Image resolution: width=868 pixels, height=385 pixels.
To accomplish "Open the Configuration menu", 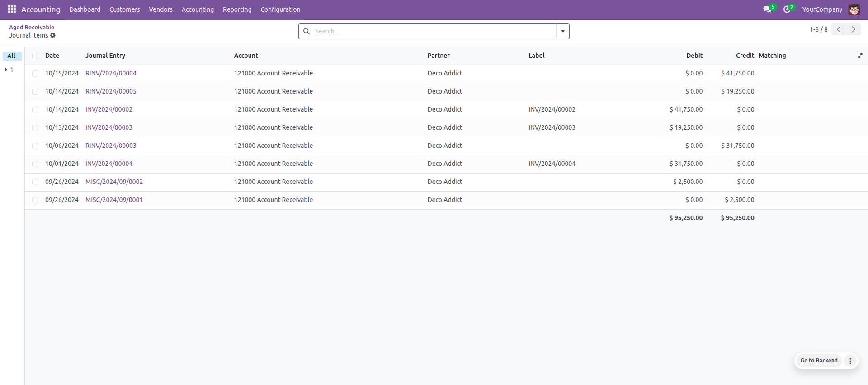I will point(280,9).
